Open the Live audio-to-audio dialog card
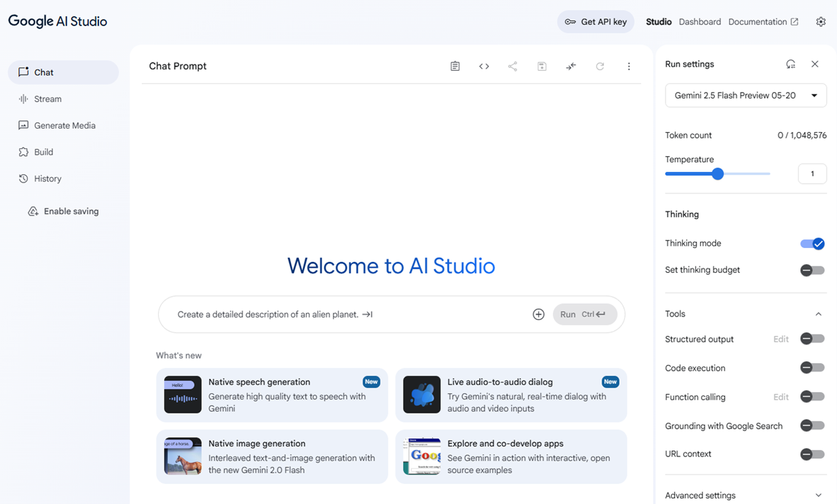The height and width of the screenshot is (504, 837). 511,395
